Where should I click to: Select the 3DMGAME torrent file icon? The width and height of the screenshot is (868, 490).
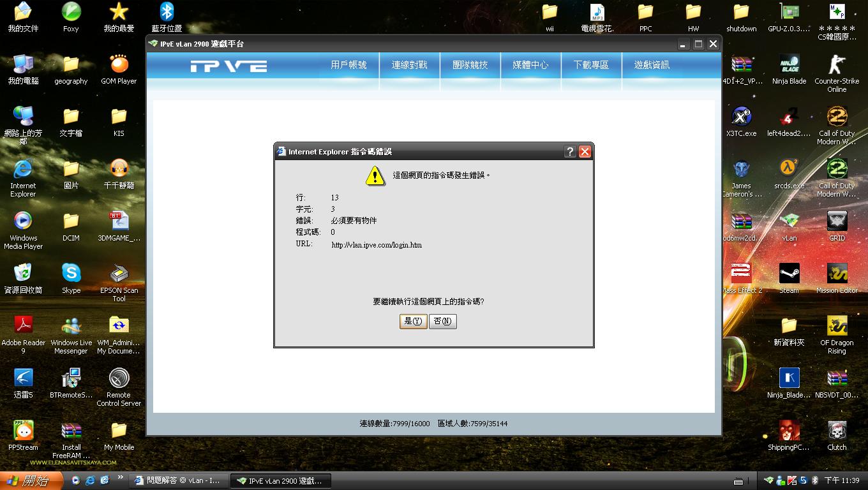(x=119, y=226)
